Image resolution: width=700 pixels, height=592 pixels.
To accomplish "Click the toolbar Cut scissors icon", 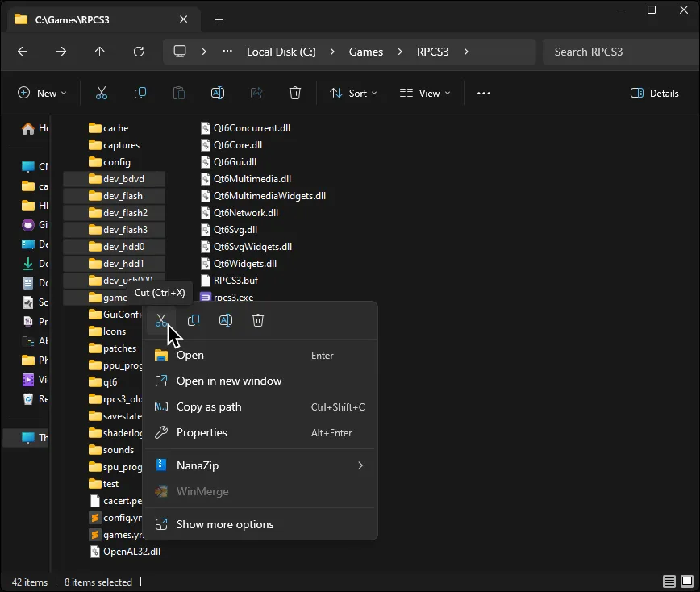I will (102, 93).
